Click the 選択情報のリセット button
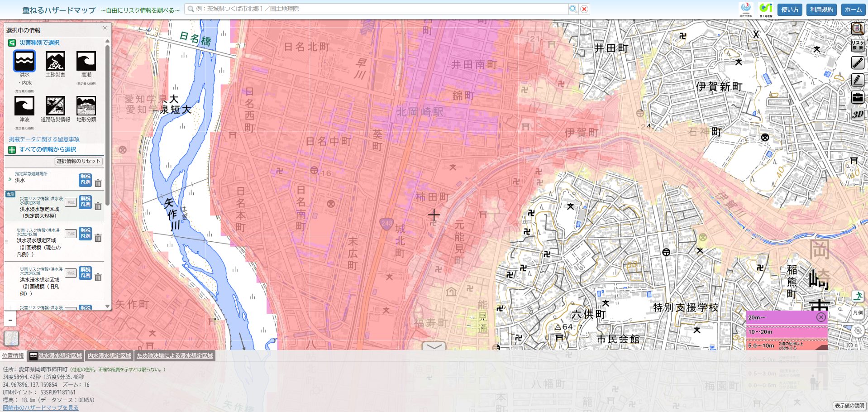This screenshot has width=868, height=412. point(78,161)
